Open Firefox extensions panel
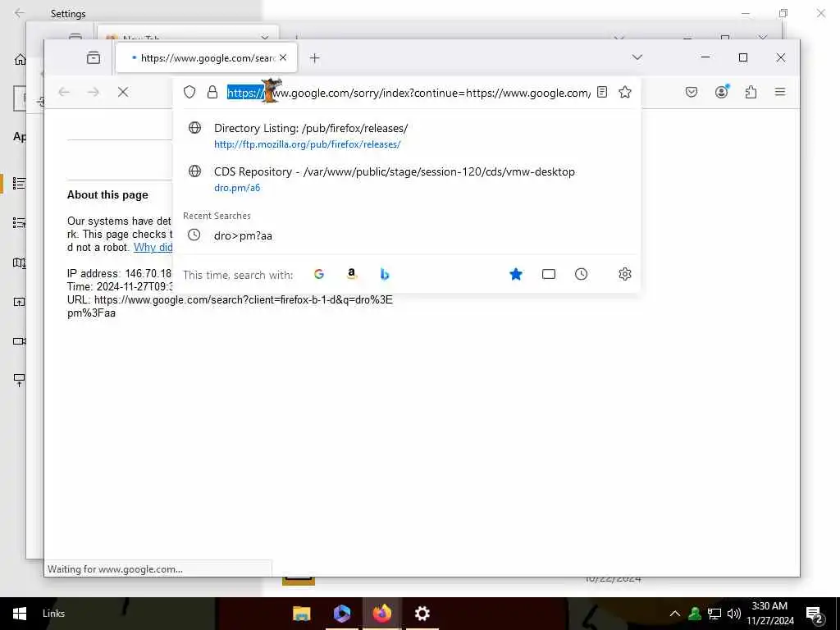 click(x=751, y=92)
